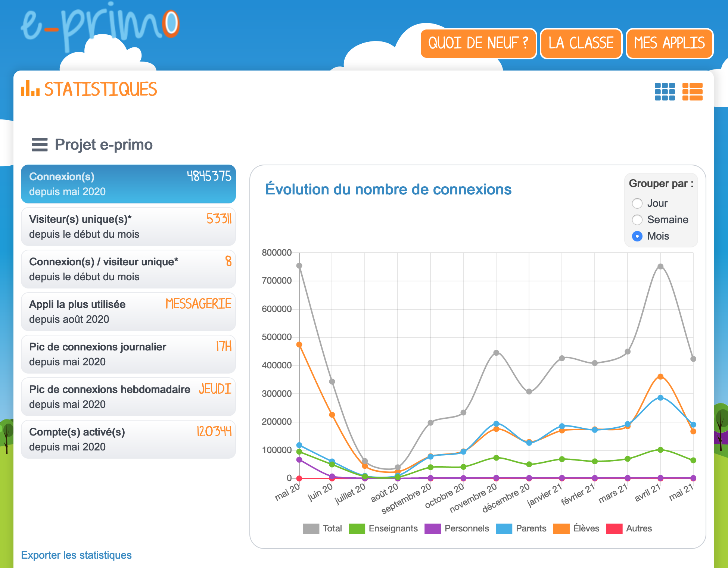Select the Visiteur(s) unique(s) card
The width and height of the screenshot is (728, 568).
(128, 227)
